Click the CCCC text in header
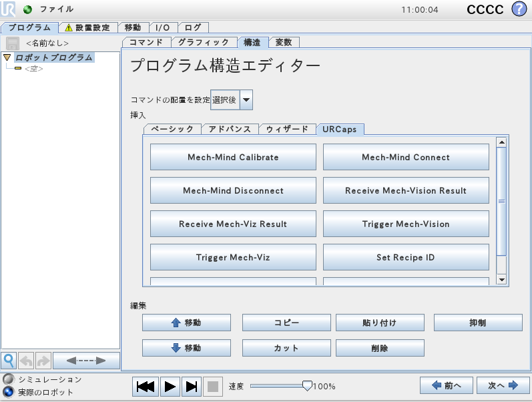Viewport: 532px width, 402px height. pos(485,9)
